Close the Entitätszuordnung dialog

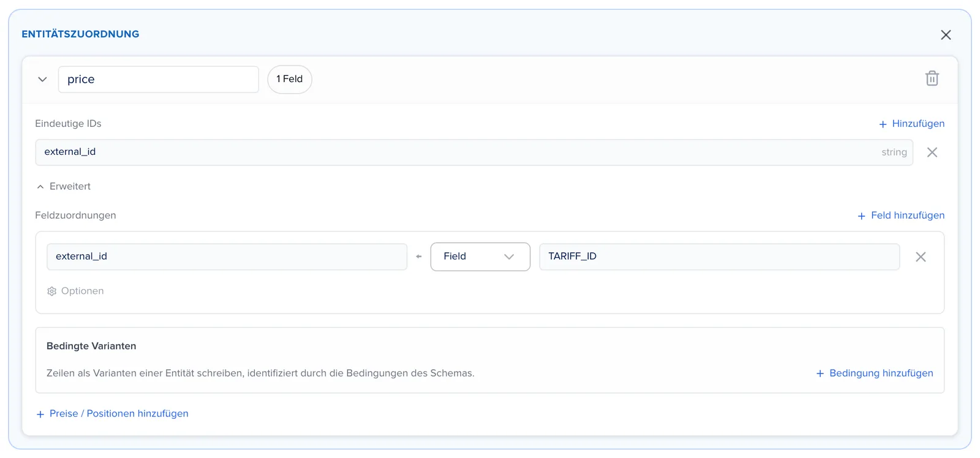[946, 35]
